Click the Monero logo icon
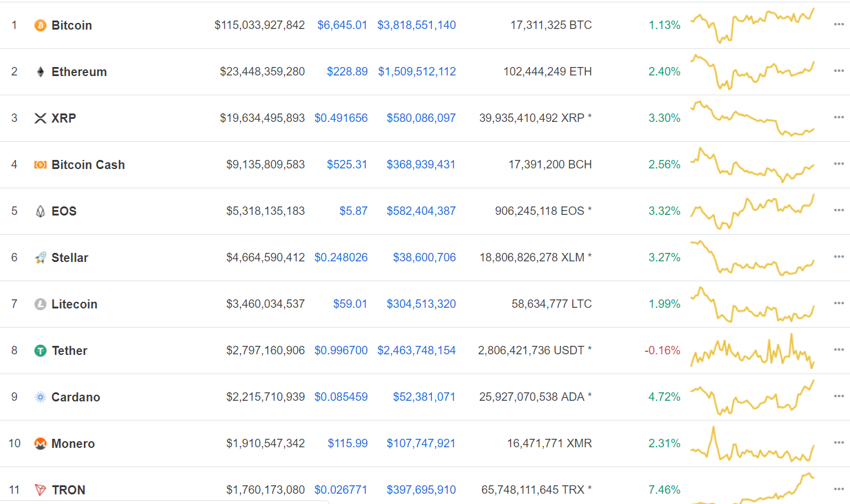The height and width of the screenshot is (504, 850). point(40,444)
